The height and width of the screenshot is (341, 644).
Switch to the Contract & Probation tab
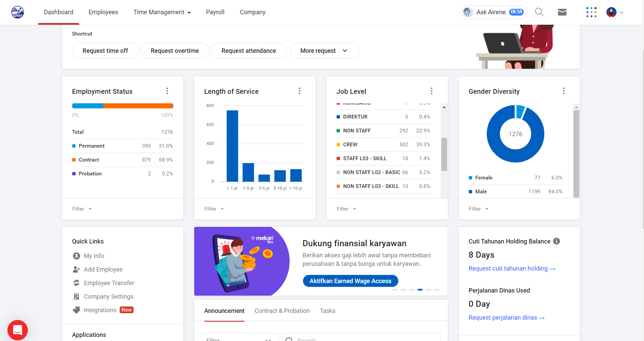click(282, 311)
